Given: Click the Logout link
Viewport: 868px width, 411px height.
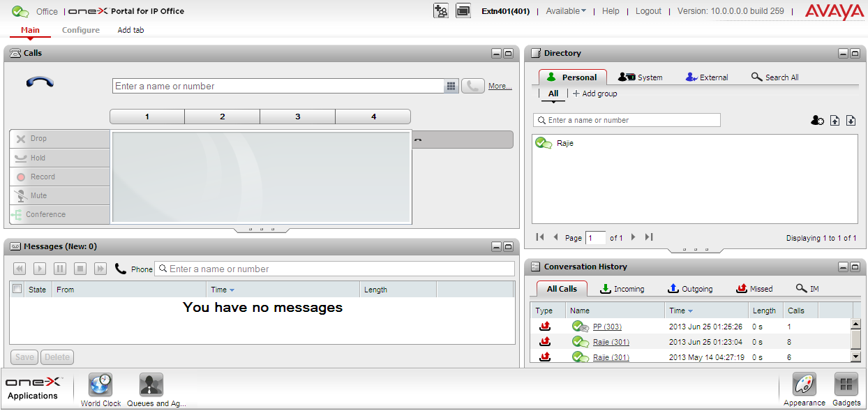Looking at the screenshot, I should pyautogui.click(x=648, y=11).
